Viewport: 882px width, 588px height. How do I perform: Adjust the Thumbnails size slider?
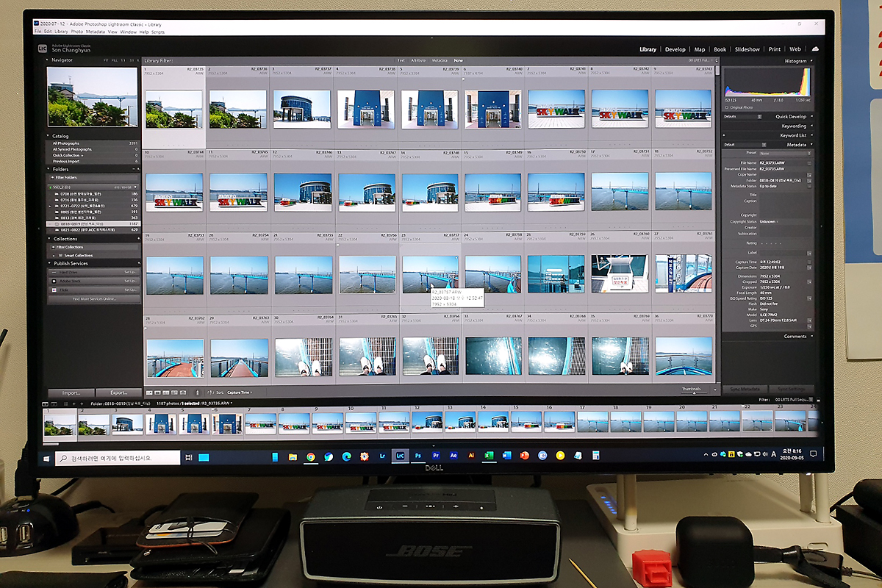click(x=694, y=392)
